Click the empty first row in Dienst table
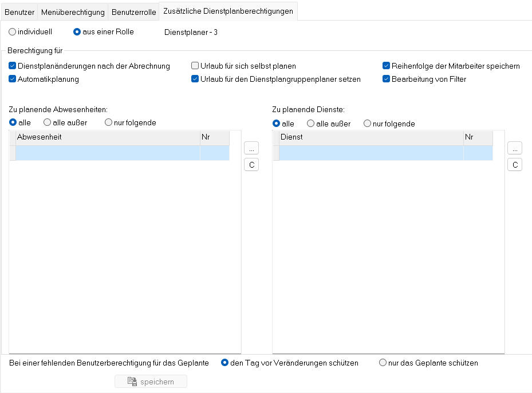This screenshot has width=532, height=393. point(371,153)
